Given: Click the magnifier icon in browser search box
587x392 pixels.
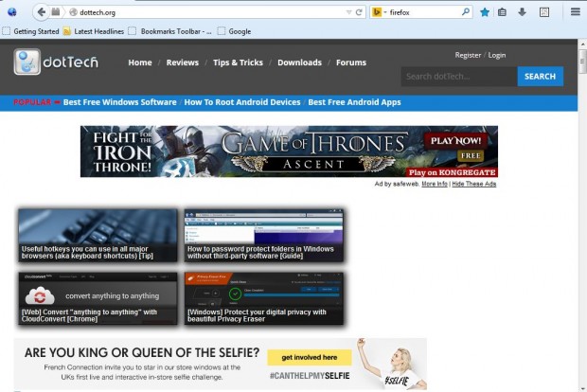Looking at the screenshot, I should (466, 12).
